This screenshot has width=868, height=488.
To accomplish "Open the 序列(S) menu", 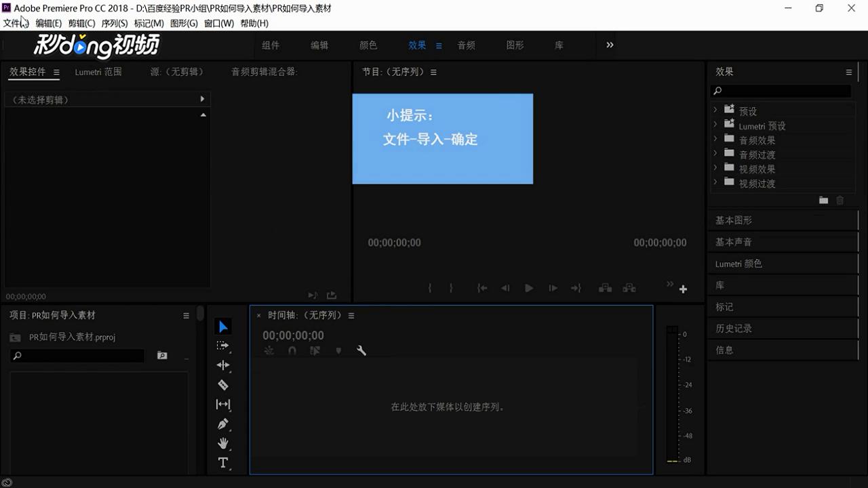I will tap(115, 23).
